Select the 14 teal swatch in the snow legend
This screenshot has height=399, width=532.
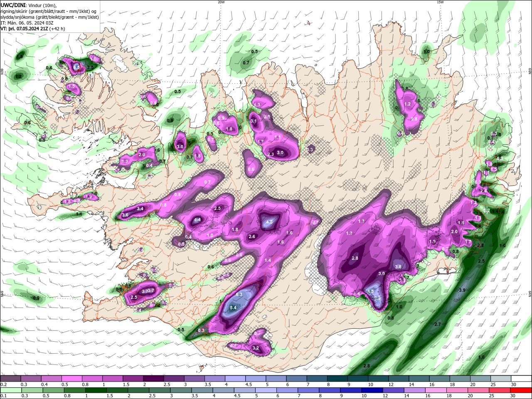click(419, 378)
